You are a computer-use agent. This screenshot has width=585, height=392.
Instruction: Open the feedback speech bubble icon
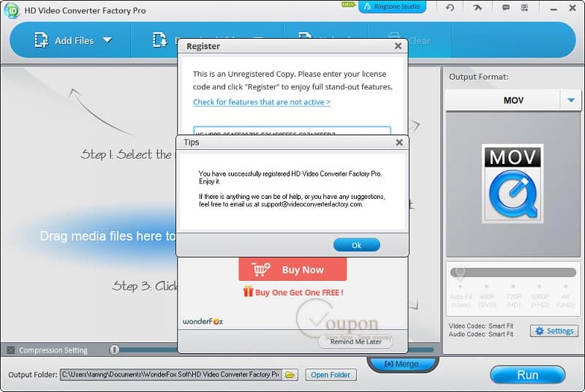pos(506,7)
